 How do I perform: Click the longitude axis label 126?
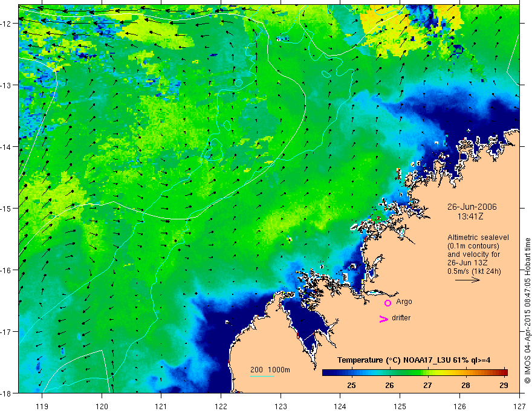pos(459,406)
